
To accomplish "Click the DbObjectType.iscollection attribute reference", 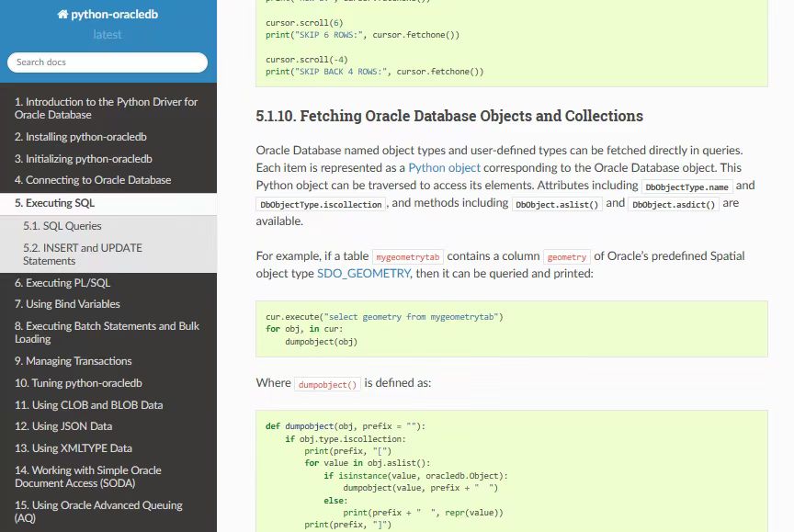I will pos(321,204).
